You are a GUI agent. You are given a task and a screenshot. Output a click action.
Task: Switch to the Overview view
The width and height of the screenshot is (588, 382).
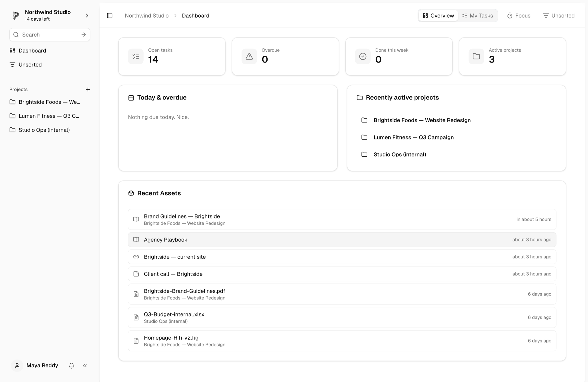438,16
